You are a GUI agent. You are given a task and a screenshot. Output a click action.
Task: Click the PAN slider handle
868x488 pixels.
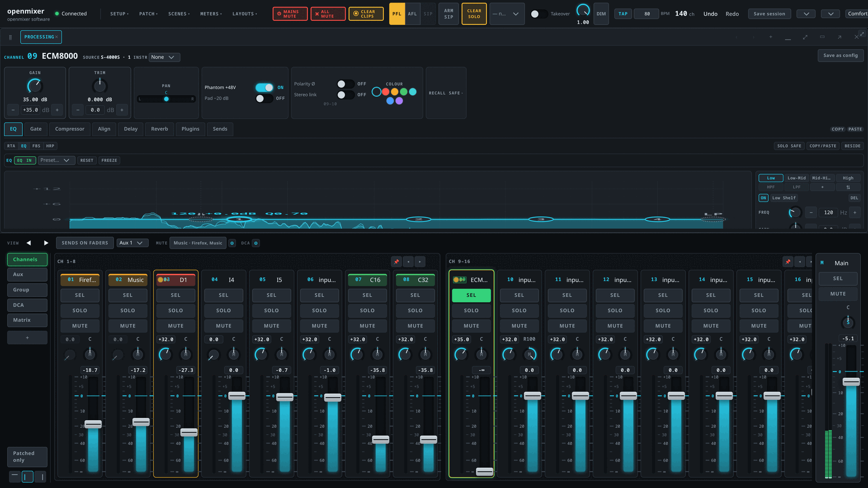tap(166, 99)
